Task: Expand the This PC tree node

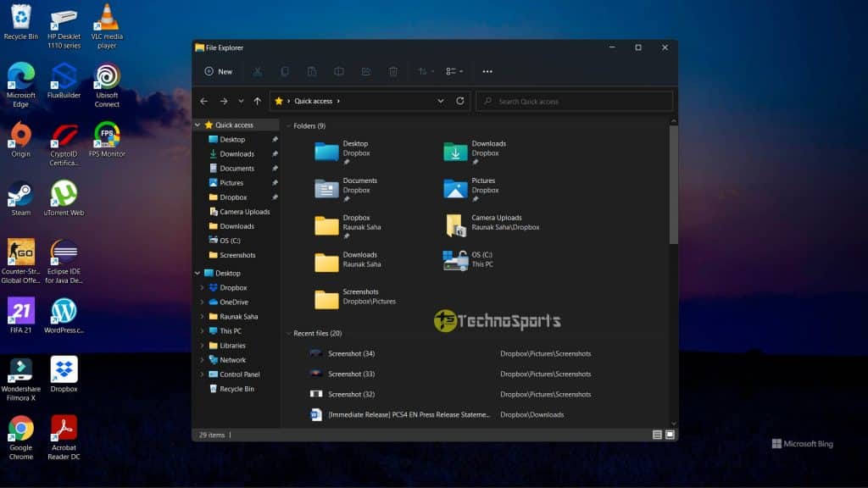Action: tap(202, 331)
